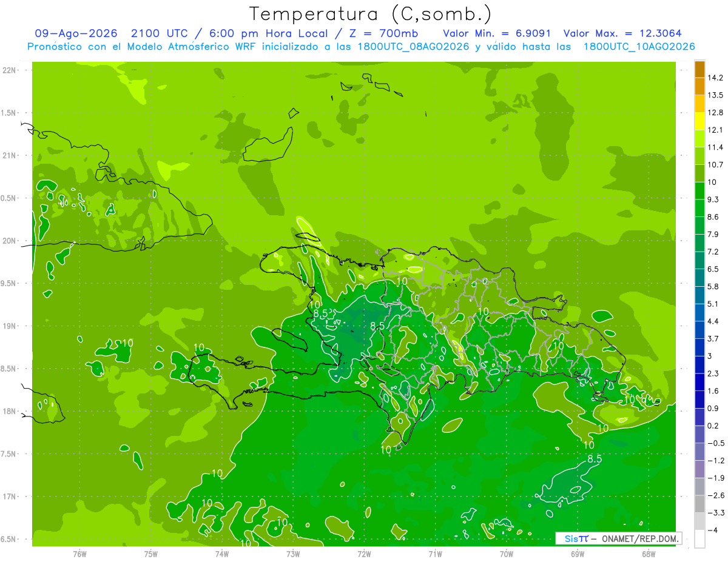Screen dimensions: 728x562
Task: Click the '72W' longitude label
Action: (364, 553)
